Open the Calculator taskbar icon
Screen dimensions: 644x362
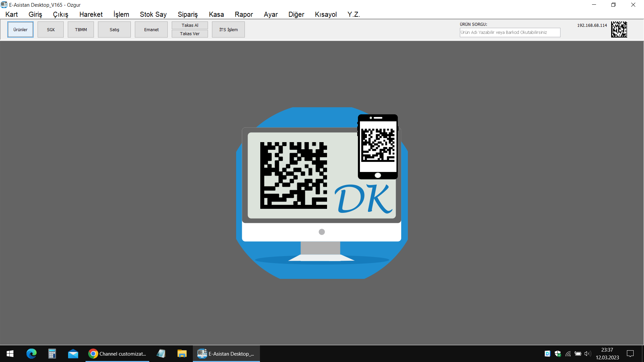(52, 354)
